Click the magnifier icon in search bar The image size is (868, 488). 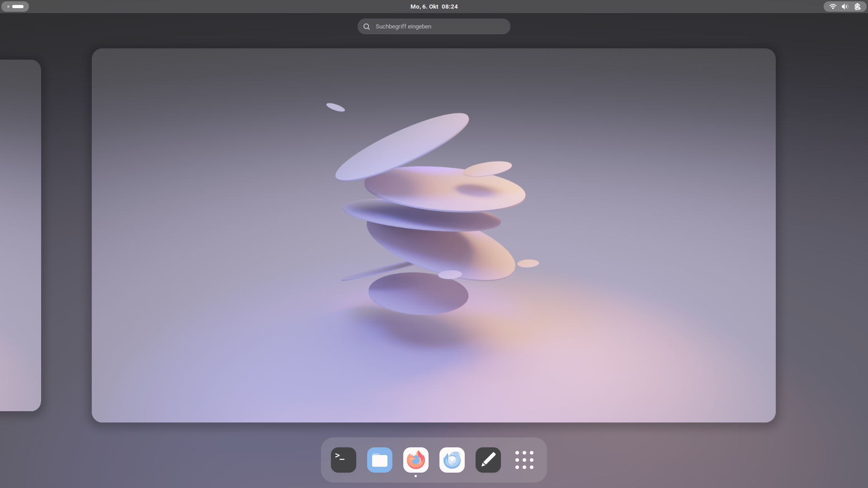click(x=367, y=27)
